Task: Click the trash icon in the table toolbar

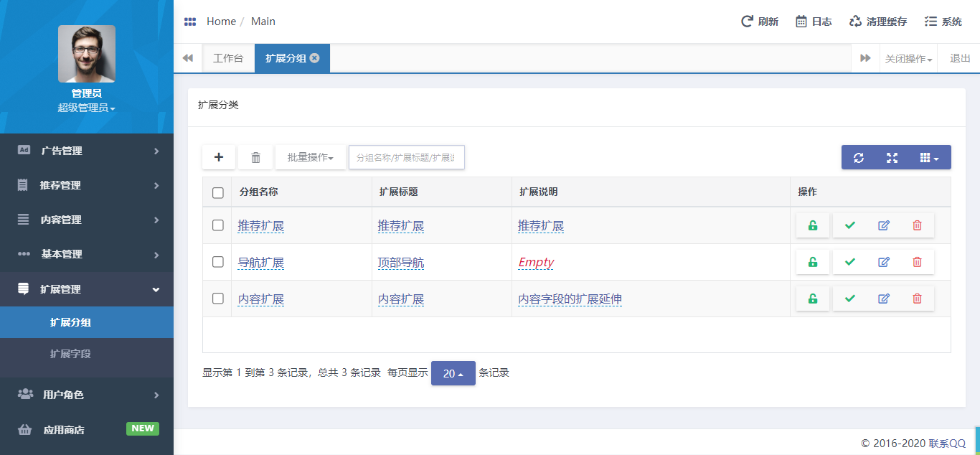Action: coord(255,157)
